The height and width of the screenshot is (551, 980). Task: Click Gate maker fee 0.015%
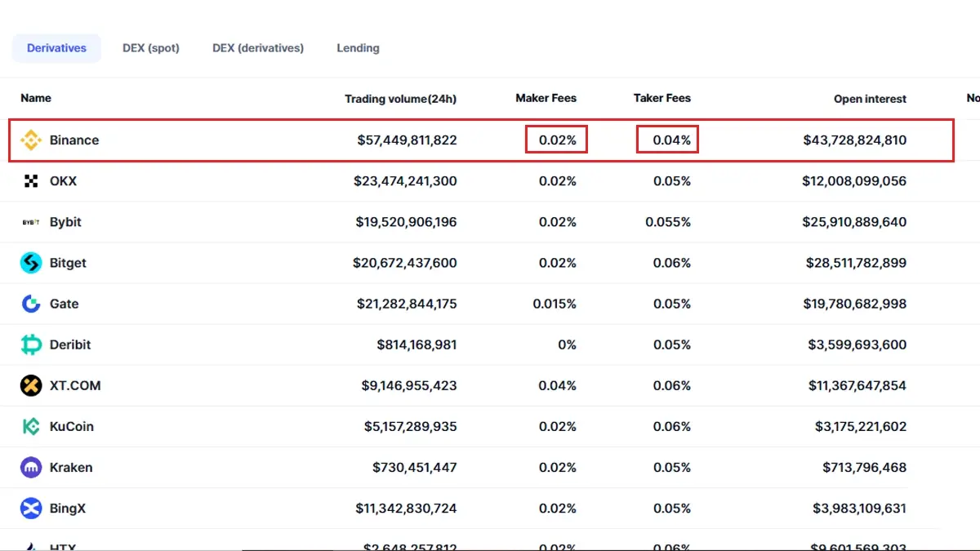click(x=555, y=304)
